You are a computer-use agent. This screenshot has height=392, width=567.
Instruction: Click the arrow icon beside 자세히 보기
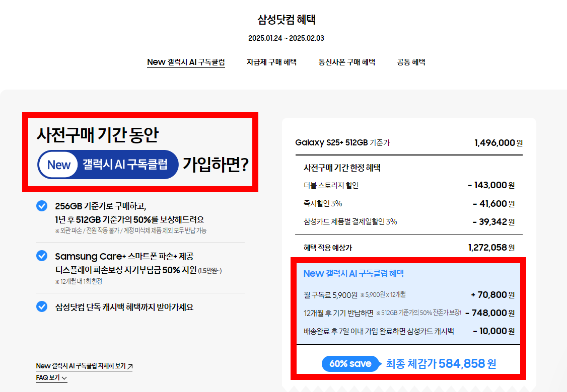coord(130,366)
